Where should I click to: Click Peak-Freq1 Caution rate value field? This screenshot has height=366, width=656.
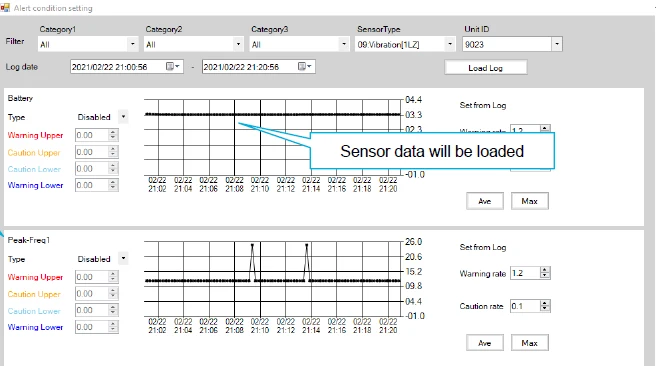(525, 306)
